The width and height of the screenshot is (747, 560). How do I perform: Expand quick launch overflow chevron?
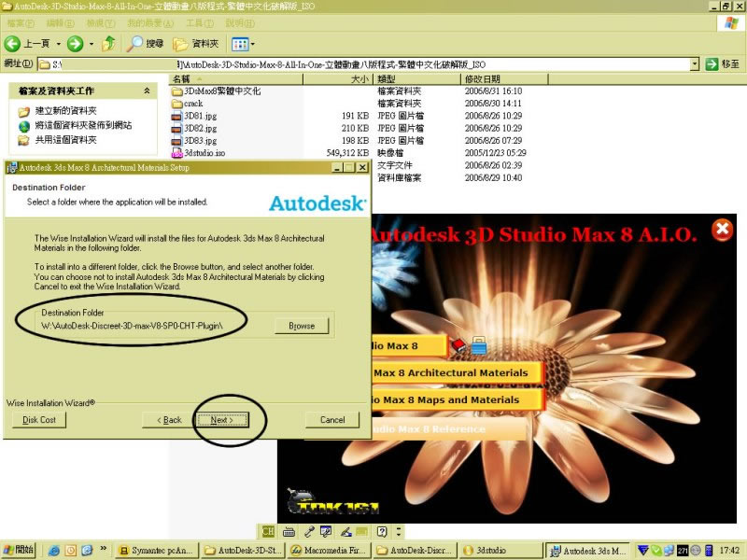pyautogui.click(x=104, y=549)
